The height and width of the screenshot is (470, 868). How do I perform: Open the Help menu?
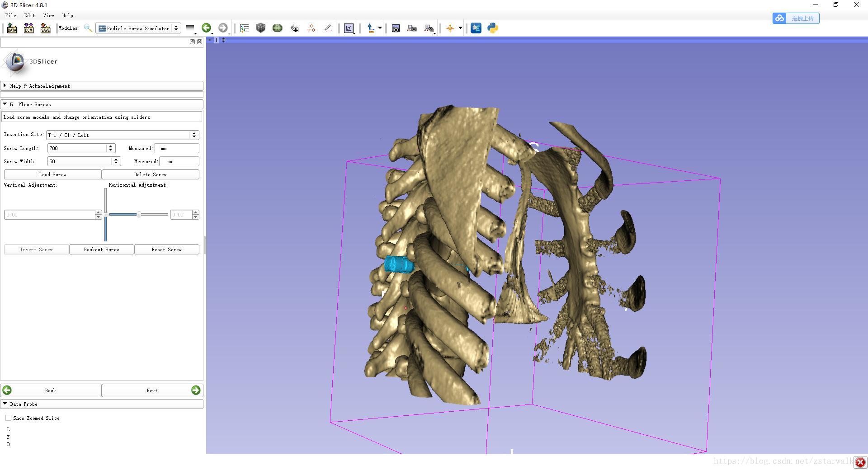(x=67, y=15)
